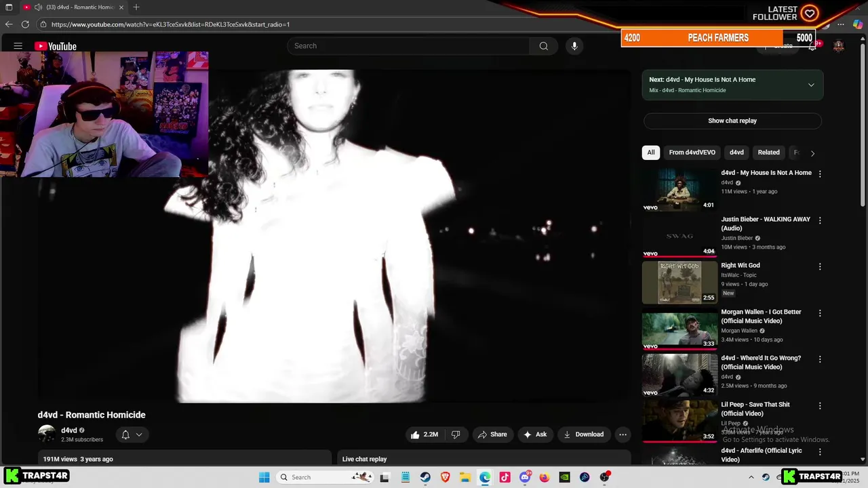Reload the page
Image resolution: width=868 pixels, height=488 pixels.
pyautogui.click(x=25, y=24)
